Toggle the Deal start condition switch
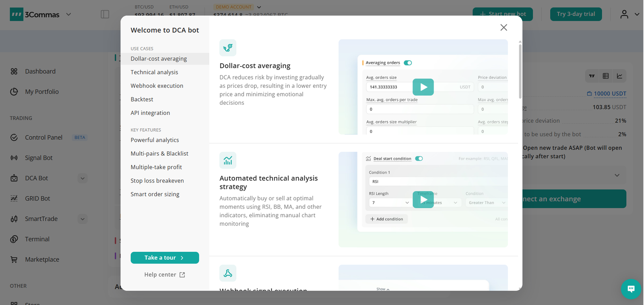 pos(419,159)
